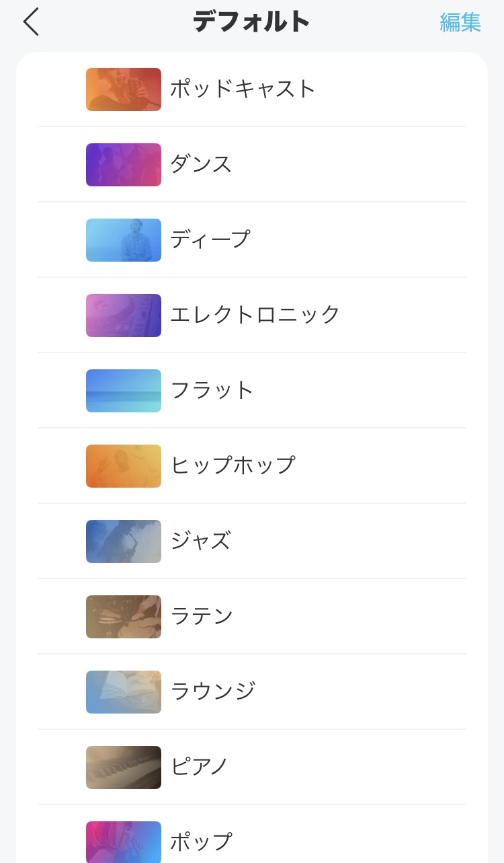Open the ラウンジ preset label
Viewport: 504px width, 863px height.
point(213,691)
